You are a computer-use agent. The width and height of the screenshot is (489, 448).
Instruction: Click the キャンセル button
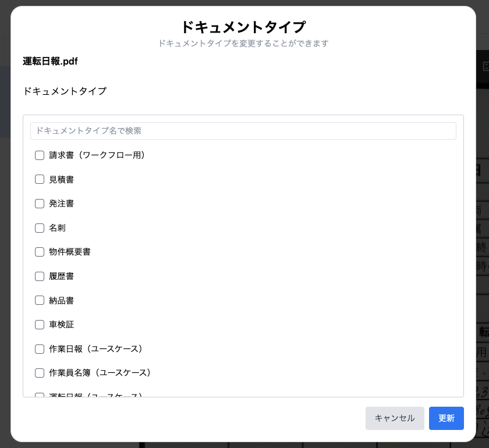pyautogui.click(x=395, y=418)
